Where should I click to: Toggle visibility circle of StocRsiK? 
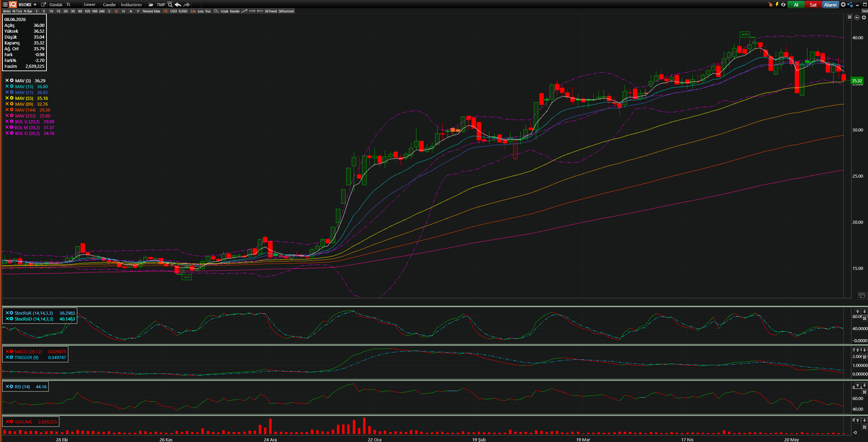[11, 313]
